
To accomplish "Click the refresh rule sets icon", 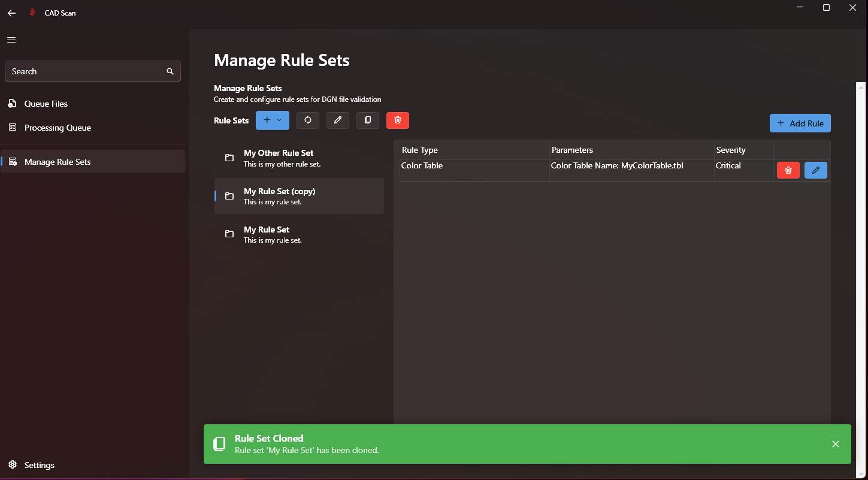I will [x=308, y=120].
